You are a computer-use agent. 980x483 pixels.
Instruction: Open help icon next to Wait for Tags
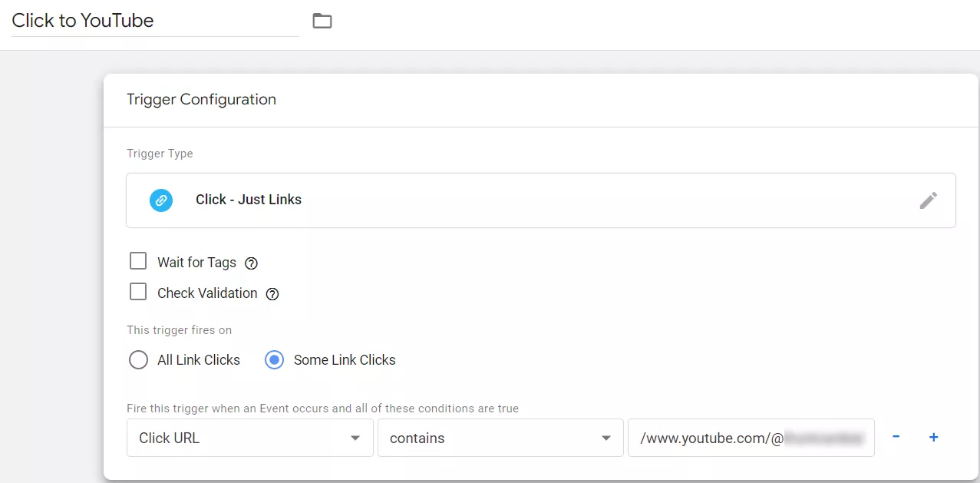point(251,263)
